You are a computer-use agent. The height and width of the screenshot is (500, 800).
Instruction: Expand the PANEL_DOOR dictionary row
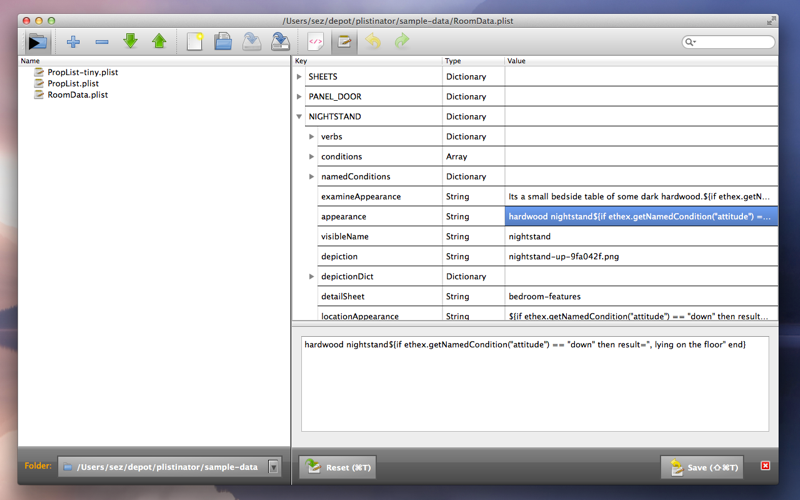click(x=299, y=96)
